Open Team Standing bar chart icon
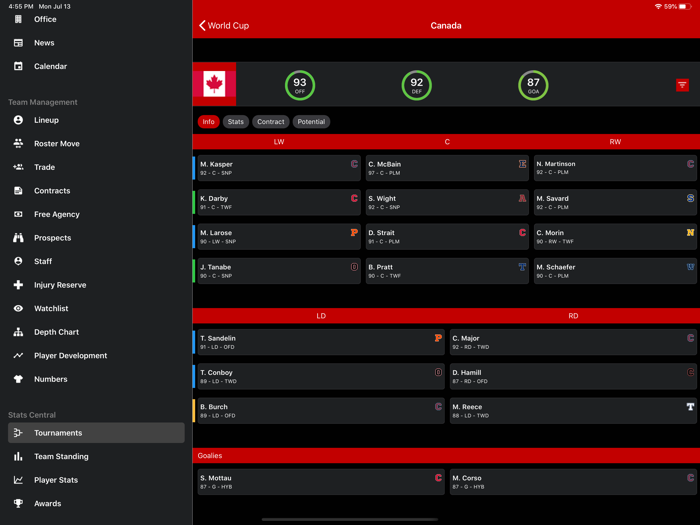Image resolution: width=700 pixels, height=525 pixels. 18,456
